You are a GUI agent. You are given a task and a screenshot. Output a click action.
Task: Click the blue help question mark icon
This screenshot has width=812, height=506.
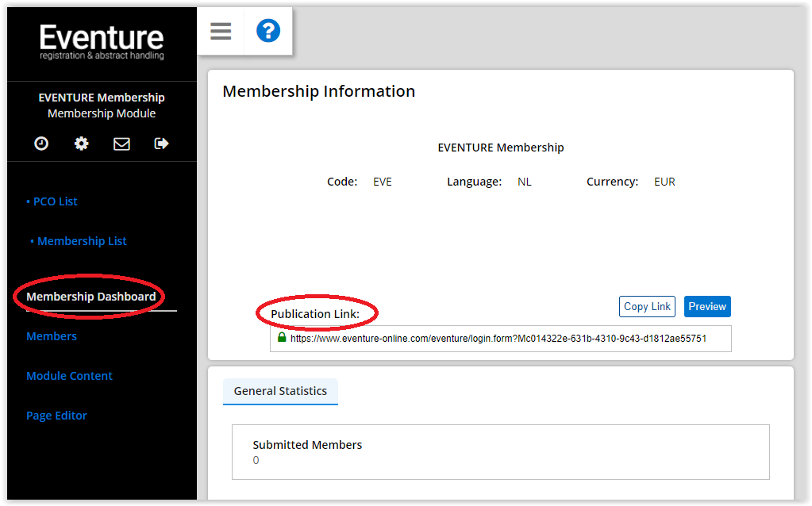click(268, 30)
